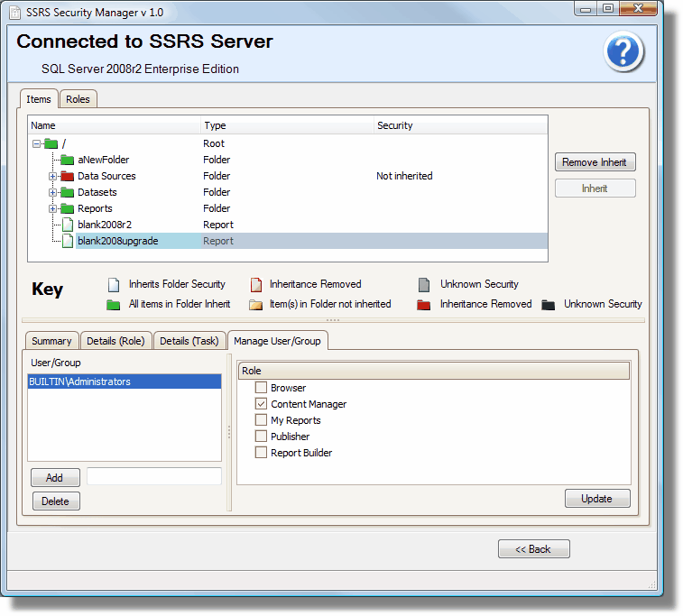Click the Reports green folder icon
The width and height of the screenshot is (683, 616).
click(67, 208)
